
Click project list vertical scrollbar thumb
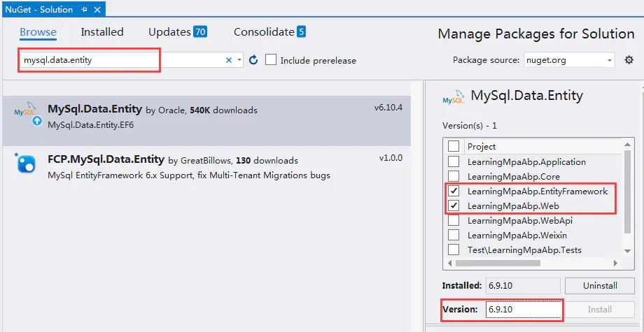(627, 192)
